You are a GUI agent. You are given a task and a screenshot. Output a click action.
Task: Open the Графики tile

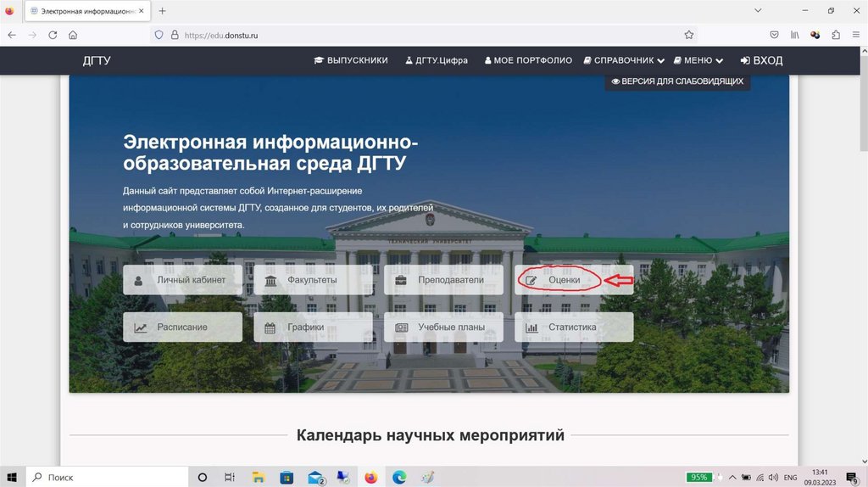(x=314, y=327)
